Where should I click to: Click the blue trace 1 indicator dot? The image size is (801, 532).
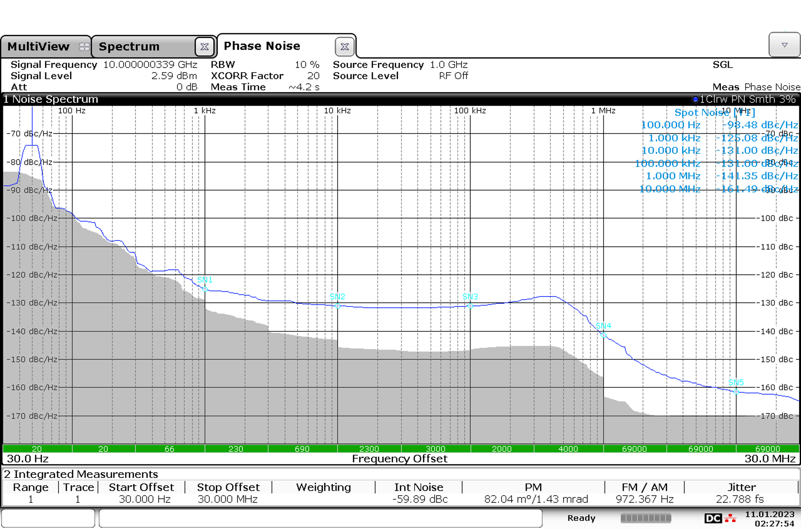pyautogui.click(x=695, y=99)
